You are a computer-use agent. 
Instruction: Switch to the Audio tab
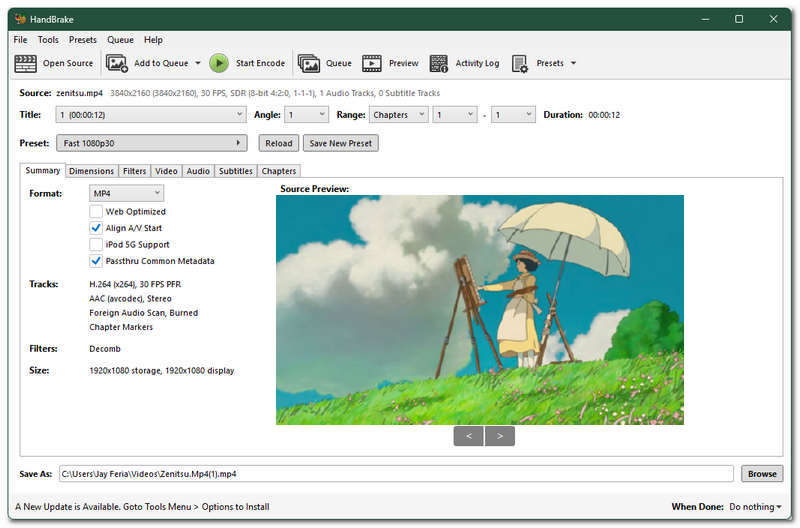(x=198, y=171)
